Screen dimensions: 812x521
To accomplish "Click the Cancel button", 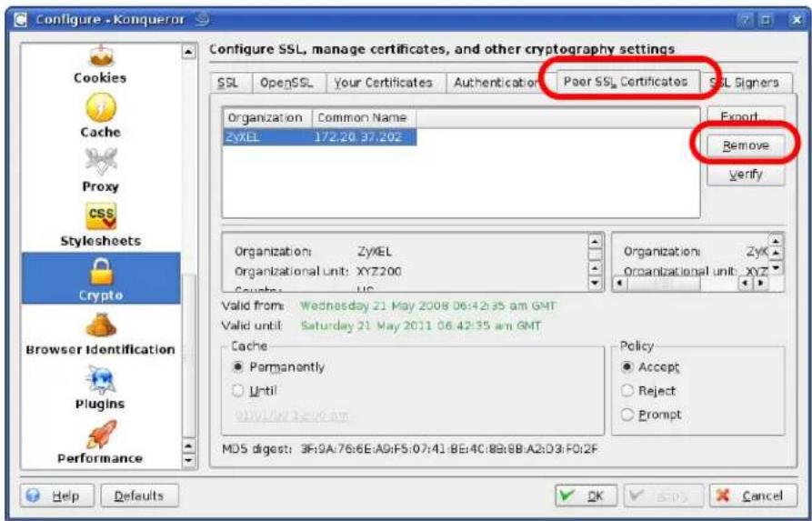I will (753, 496).
